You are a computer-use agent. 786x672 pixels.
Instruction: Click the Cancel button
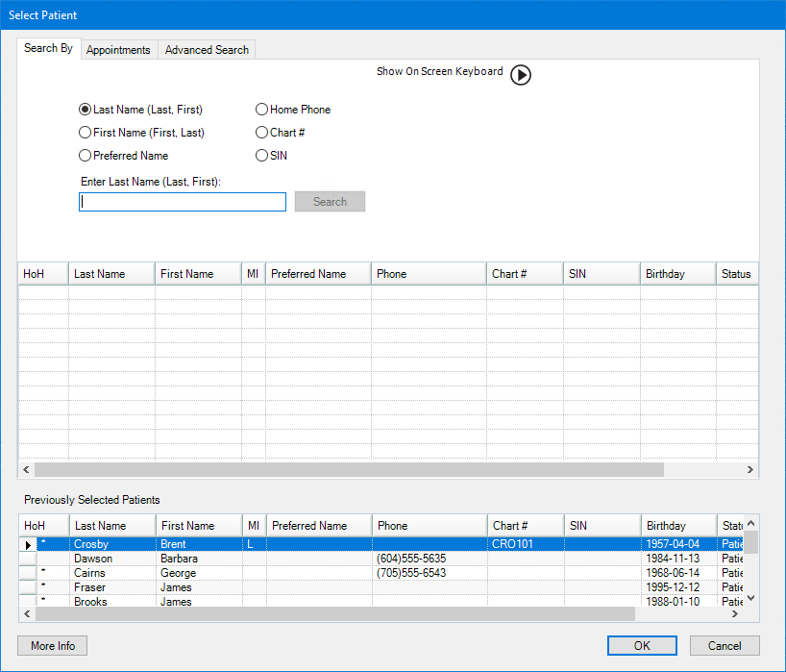pos(725,646)
